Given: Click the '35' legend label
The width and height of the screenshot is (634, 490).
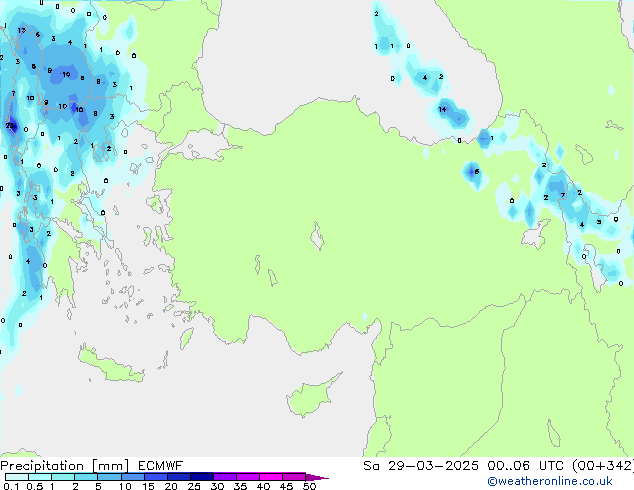Looking at the screenshot, I should [240, 486].
